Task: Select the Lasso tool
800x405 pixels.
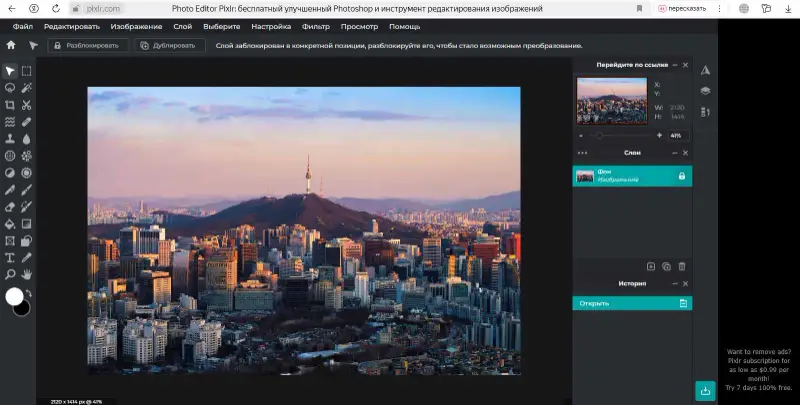Action: [x=10, y=88]
